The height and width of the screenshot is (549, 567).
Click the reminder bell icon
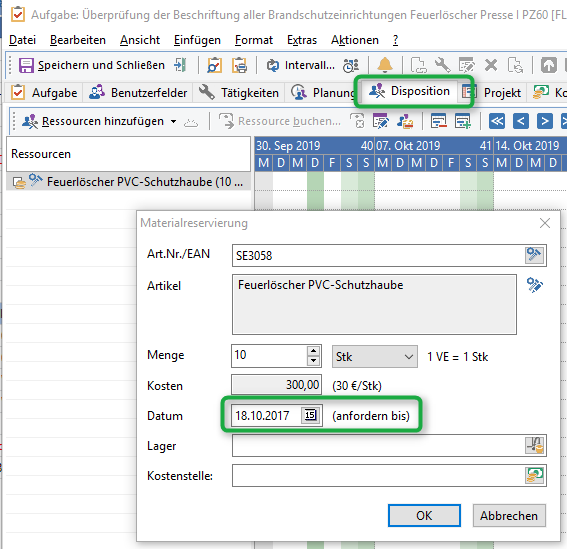385,65
